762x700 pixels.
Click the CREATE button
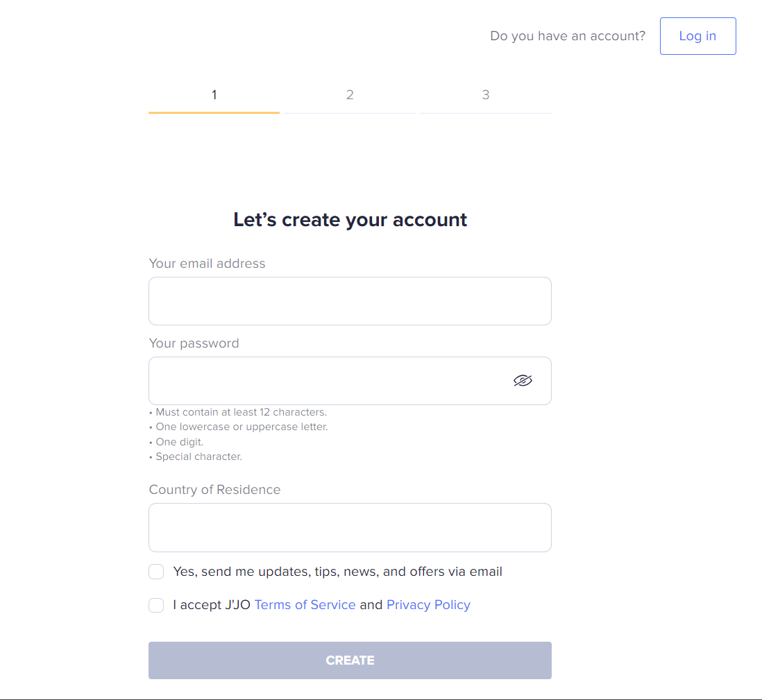[350, 660]
